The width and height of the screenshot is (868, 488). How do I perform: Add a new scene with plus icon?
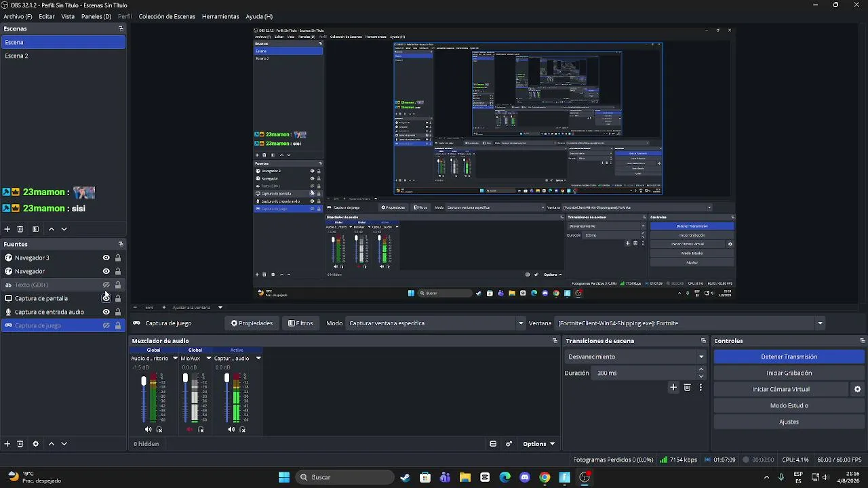7,229
